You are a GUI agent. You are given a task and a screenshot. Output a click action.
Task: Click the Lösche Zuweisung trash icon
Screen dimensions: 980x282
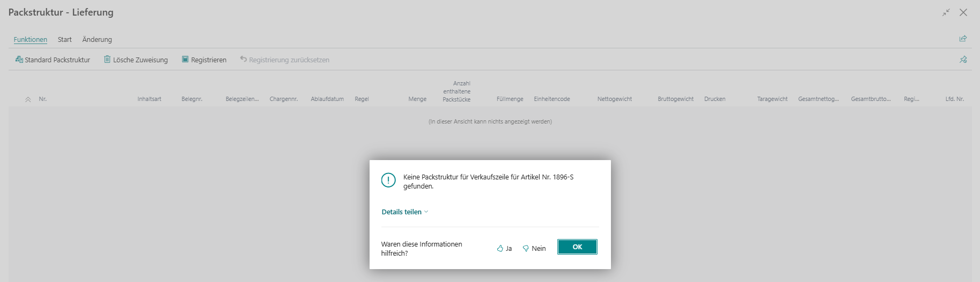point(107,60)
